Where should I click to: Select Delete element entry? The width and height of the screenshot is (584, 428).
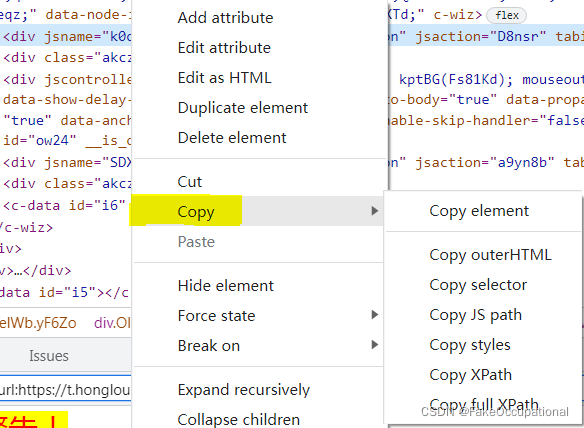point(232,138)
